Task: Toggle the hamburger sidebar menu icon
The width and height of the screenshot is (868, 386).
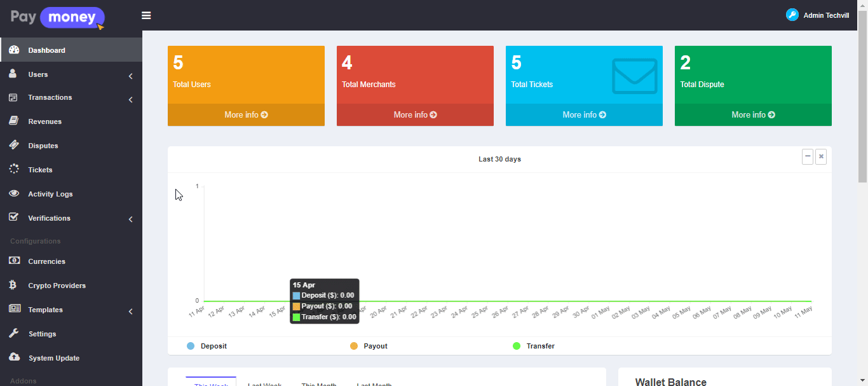Action: coord(146,15)
